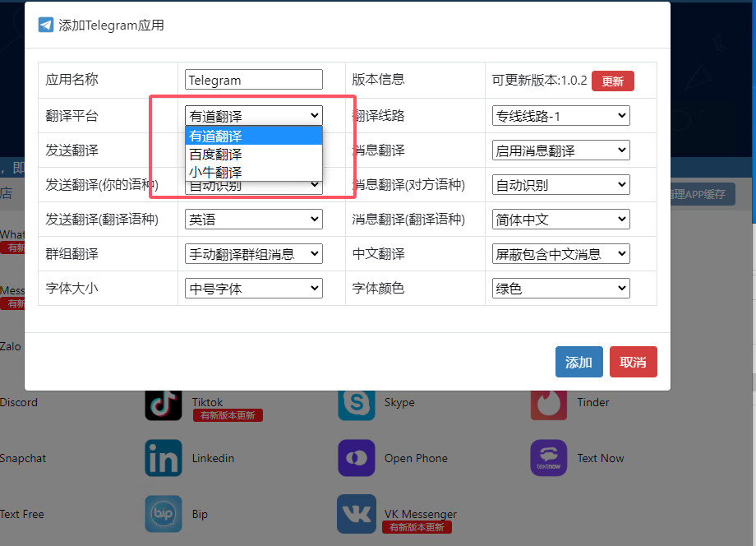
Task: Click the Text Now app name label
Action: (600, 458)
